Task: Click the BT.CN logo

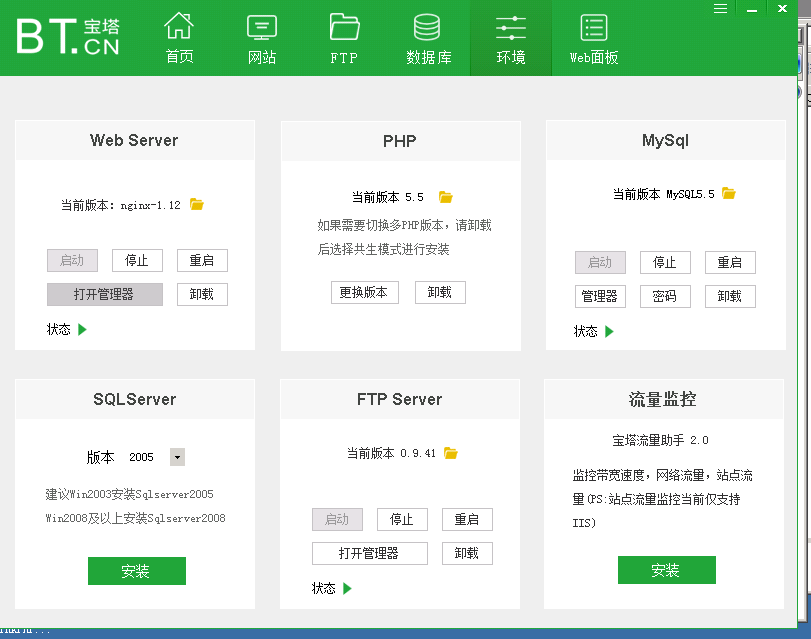Action: click(x=68, y=36)
